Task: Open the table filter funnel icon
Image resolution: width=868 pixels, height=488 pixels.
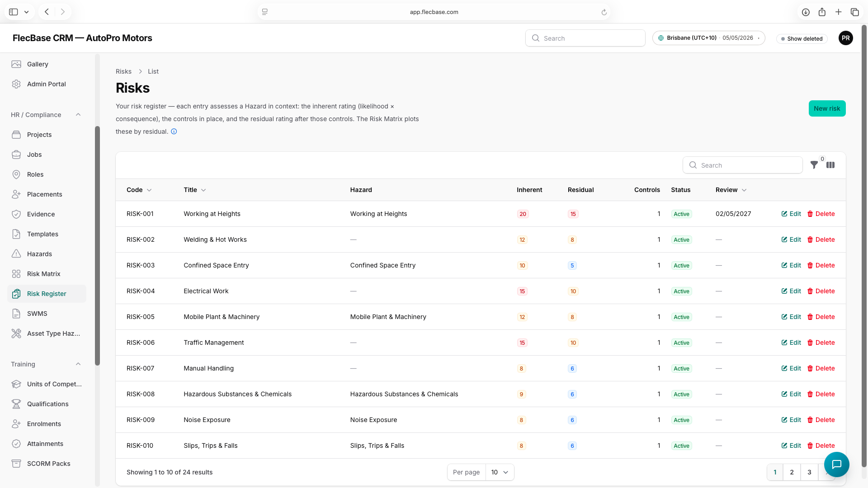Action: 814,165
